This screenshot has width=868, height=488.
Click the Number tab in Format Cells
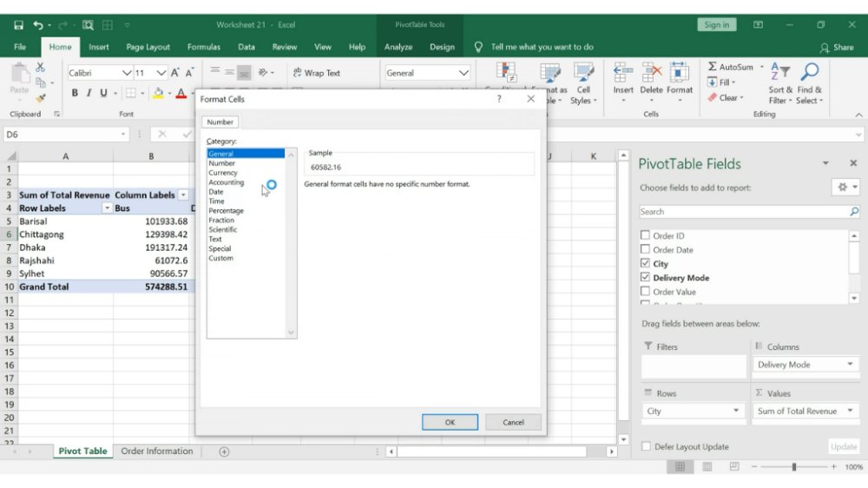[x=220, y=122]
